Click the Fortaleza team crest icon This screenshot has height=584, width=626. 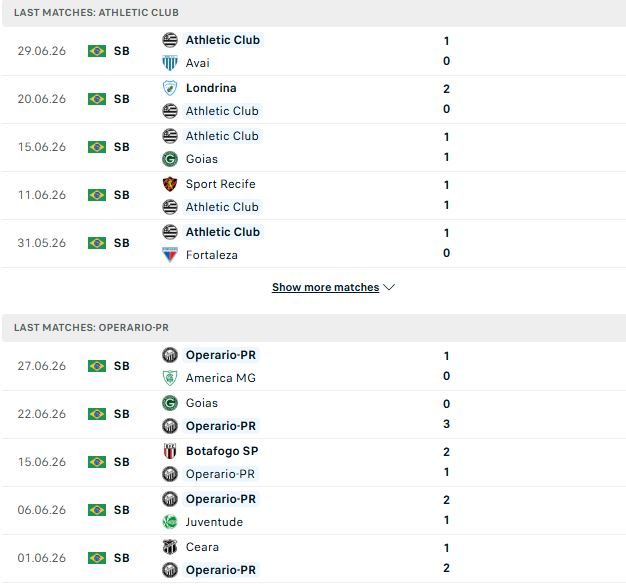click(170, 255)
